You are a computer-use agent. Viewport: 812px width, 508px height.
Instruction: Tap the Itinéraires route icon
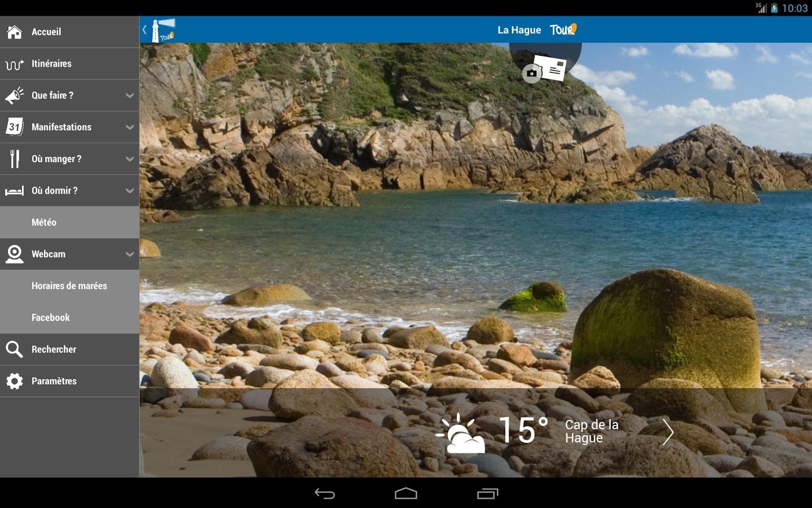[14, 64]
